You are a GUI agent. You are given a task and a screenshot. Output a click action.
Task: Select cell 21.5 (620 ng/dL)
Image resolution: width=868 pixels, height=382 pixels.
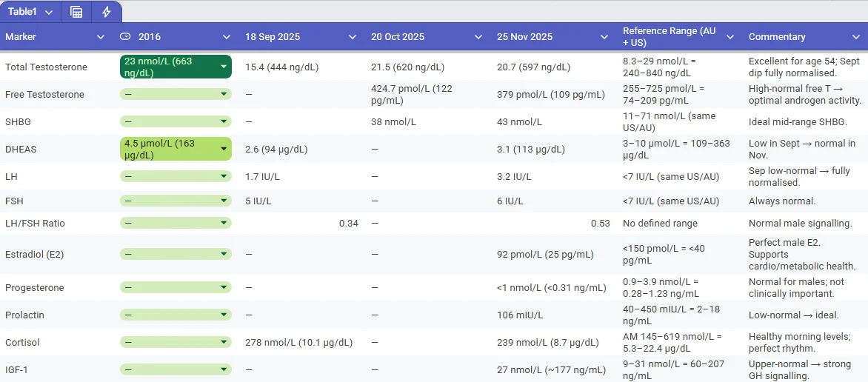pos(407,67)
